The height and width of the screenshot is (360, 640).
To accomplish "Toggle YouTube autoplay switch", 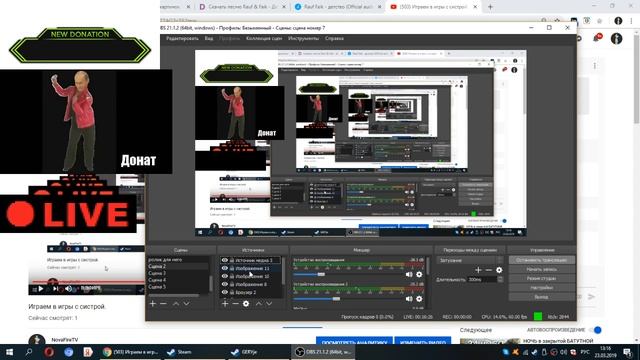I will (x=597, y=330).
